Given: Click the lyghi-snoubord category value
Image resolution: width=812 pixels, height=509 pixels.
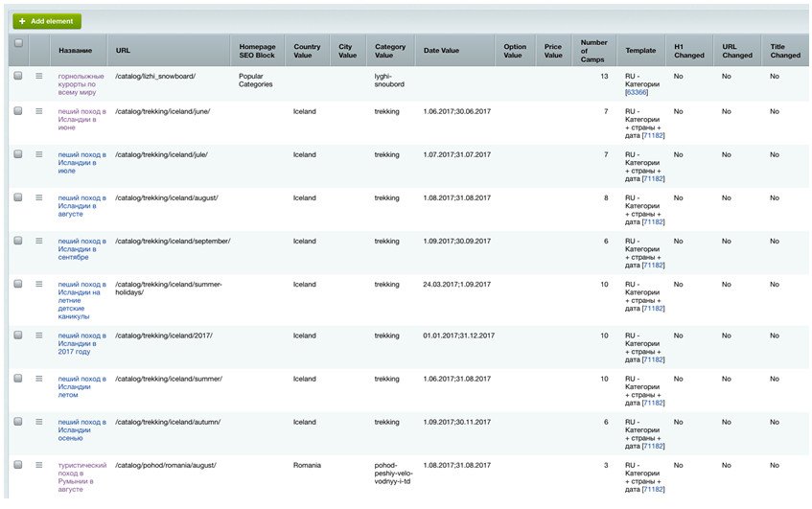Looking at the screenshot, I should click(x=389, y=80).
